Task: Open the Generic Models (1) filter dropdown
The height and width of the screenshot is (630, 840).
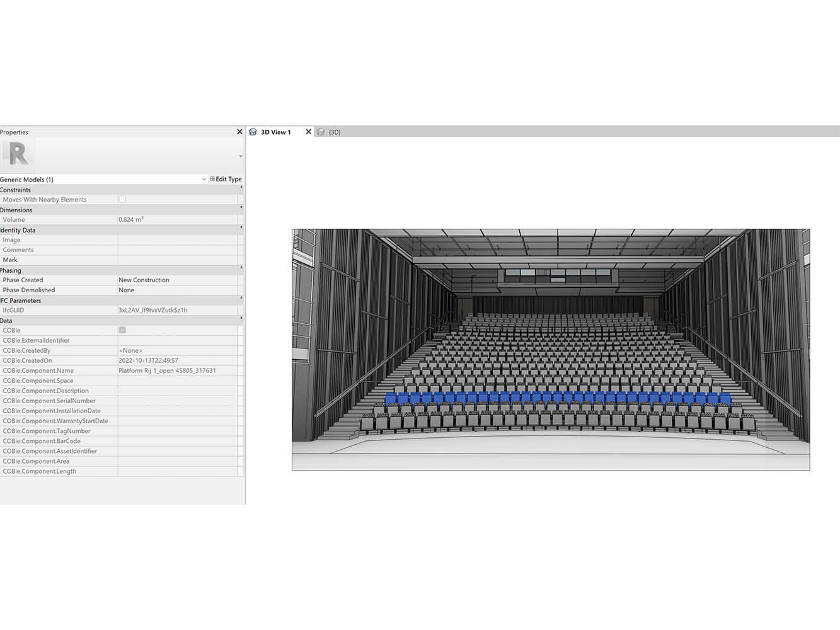Action: [x=204, y=180]
